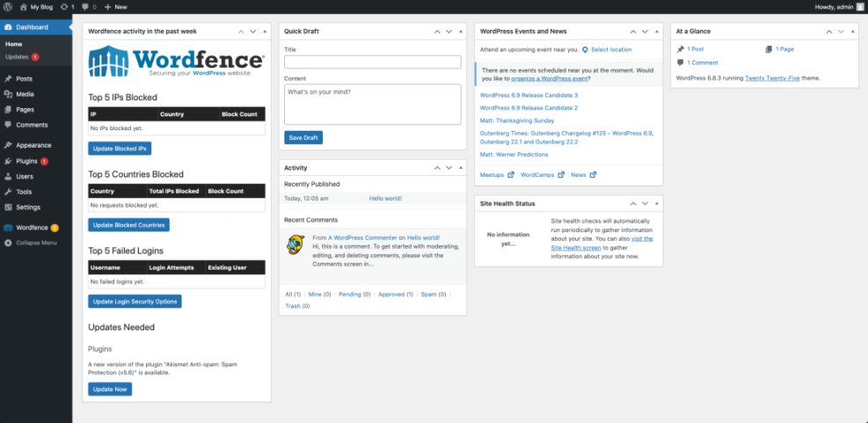Toggle Quick Draft panel collapse
The height and width of the screenshot is (423, 868).
point(461,32)
